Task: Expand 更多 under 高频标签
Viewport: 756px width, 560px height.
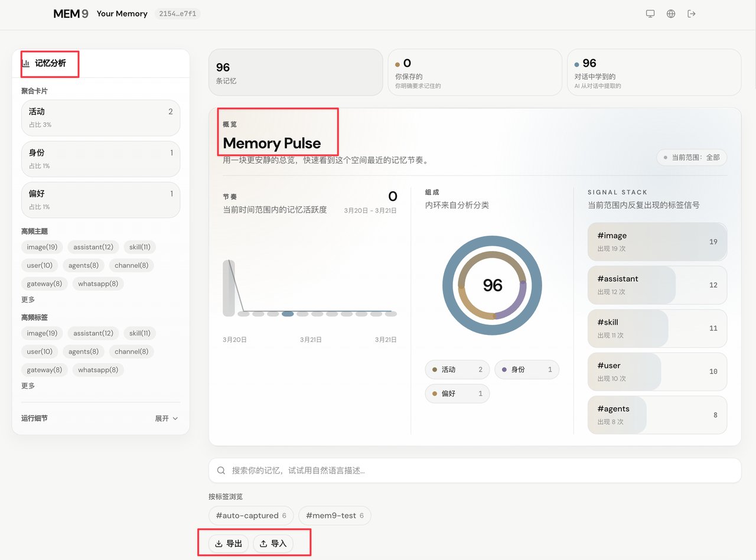Action: point(28,386)
